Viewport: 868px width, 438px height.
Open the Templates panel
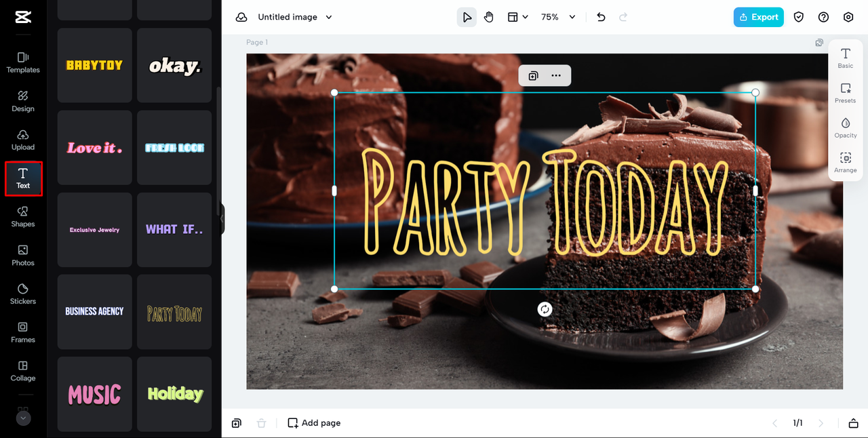[x=23, y=62]
